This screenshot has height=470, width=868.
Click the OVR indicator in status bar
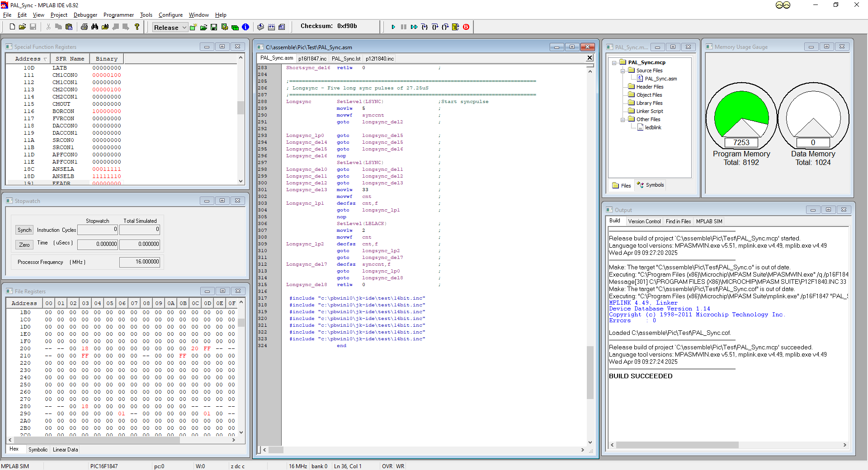coord(387,466)
